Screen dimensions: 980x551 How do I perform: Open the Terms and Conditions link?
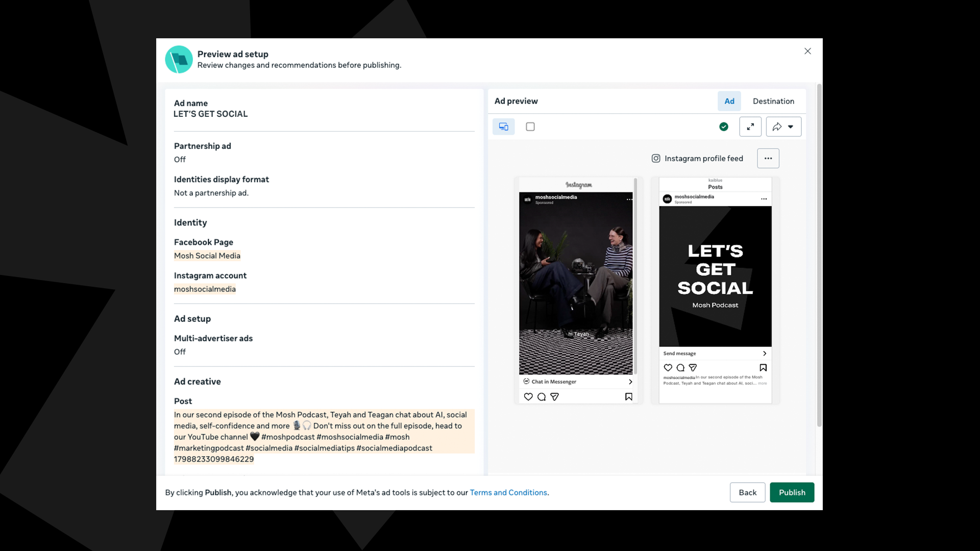click(508, 492)
